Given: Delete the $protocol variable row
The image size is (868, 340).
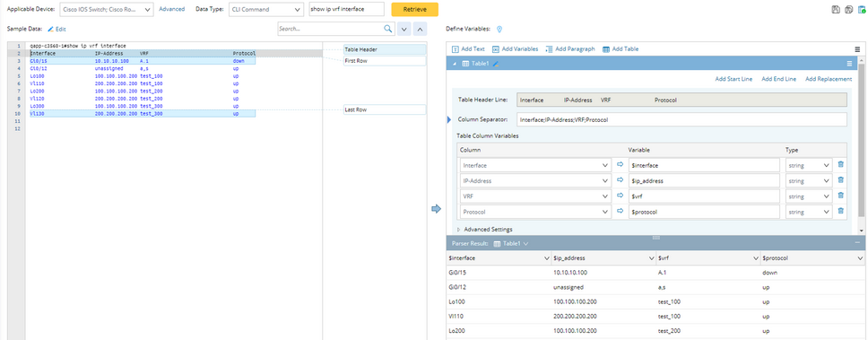Looking at the screenshot, I should tap(841, 211).
